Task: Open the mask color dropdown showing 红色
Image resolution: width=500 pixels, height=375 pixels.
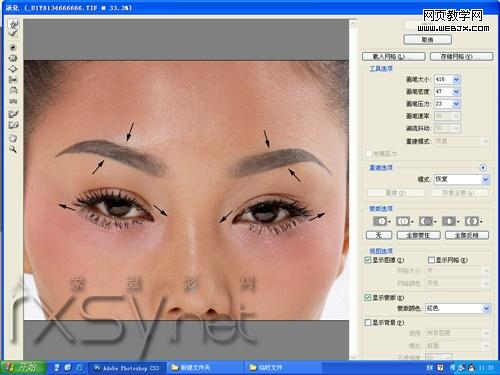Action: (458, 308)
